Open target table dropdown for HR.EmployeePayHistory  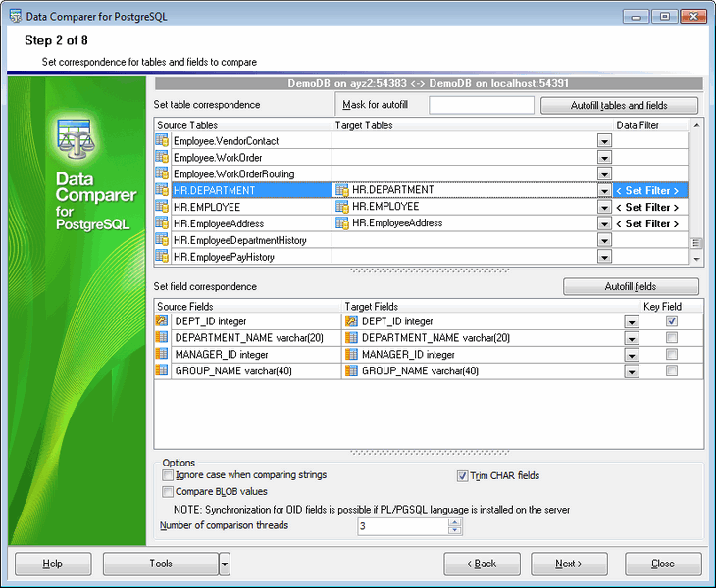point(604,257)
